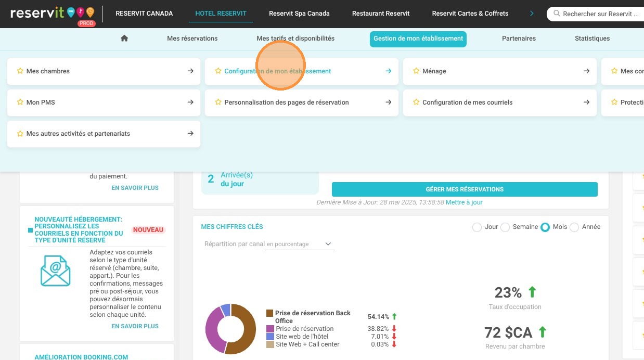
Task: Select the Semaine radio button
Action: pos(505,227)
